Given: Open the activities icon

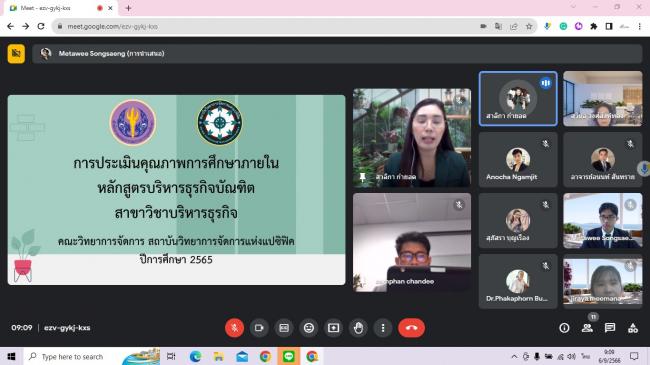Looking at the screenshot, I should pos(633,328).
